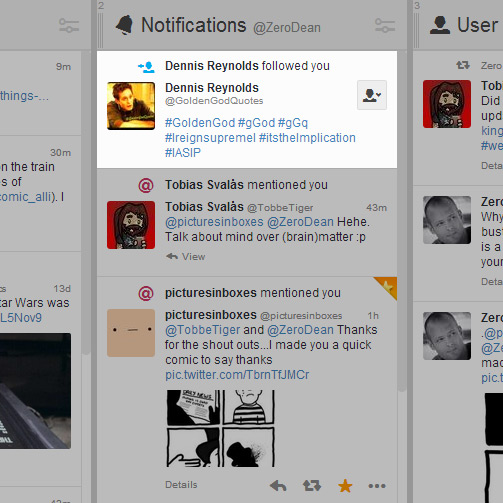Open #GoldenGod hashtag
The height and width of the screenshot is (503, 503).
click(x=200, y=123)
